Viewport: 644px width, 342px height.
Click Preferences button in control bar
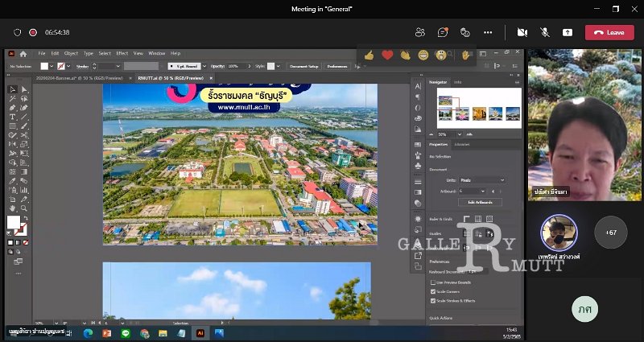click(337, 66)
